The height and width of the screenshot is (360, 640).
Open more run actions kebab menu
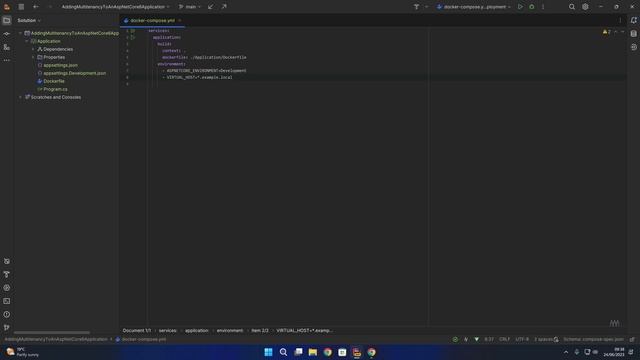coord(543,7)
